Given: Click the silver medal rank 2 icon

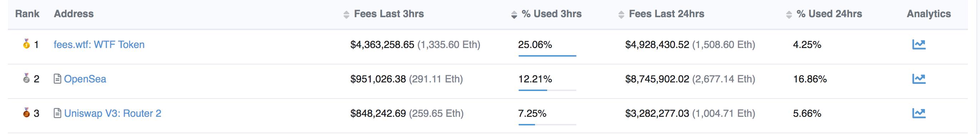Looking at the screenshot, I should tap(26, 78).
